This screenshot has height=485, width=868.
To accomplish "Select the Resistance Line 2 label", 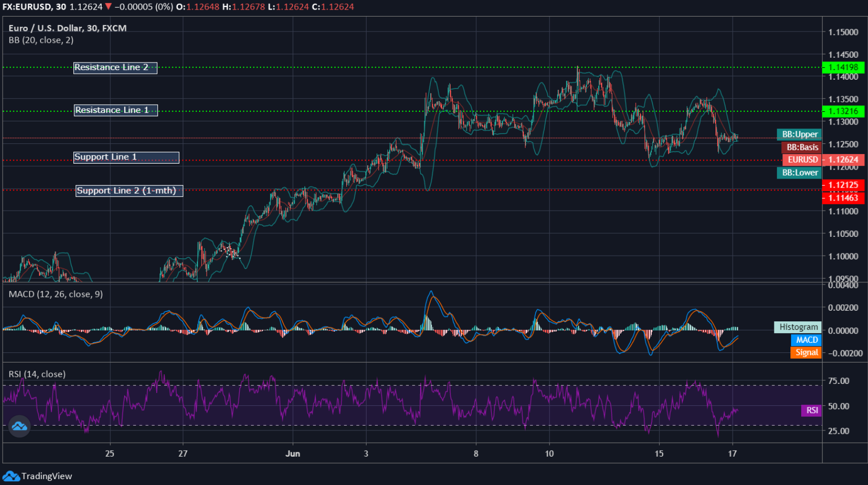I will tap(115, 67).
